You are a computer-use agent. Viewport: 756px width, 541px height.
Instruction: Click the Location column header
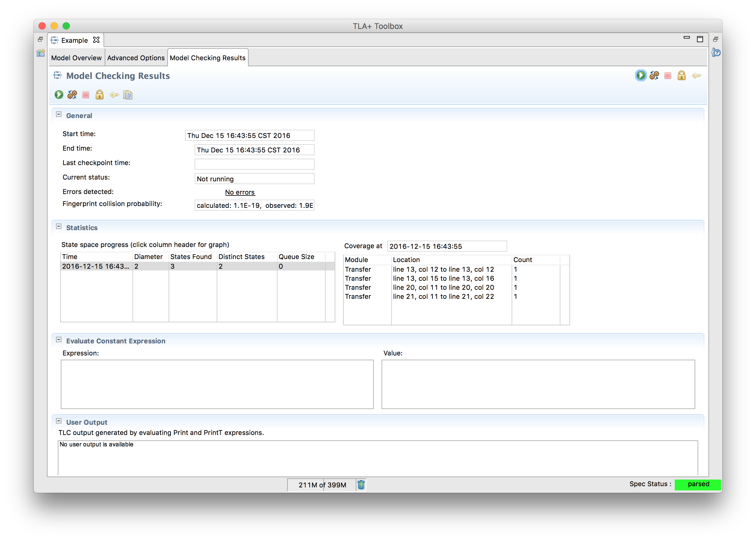click(451, 260)
